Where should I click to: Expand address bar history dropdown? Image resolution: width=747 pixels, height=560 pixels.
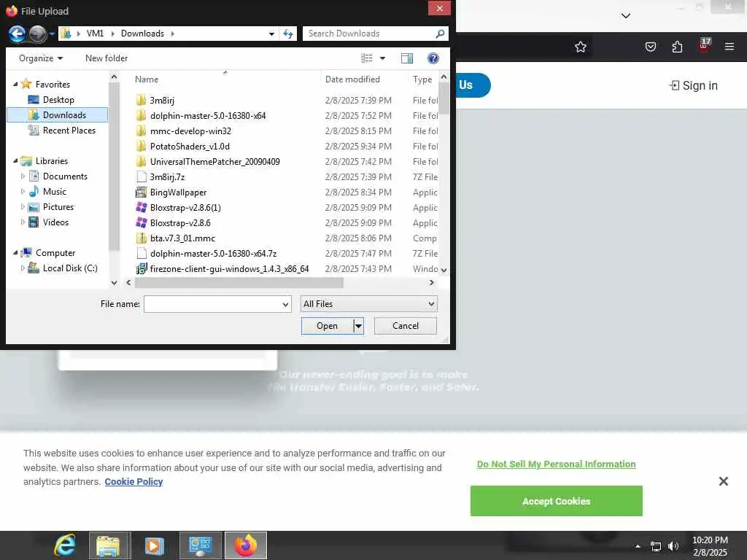click(271, 34)
